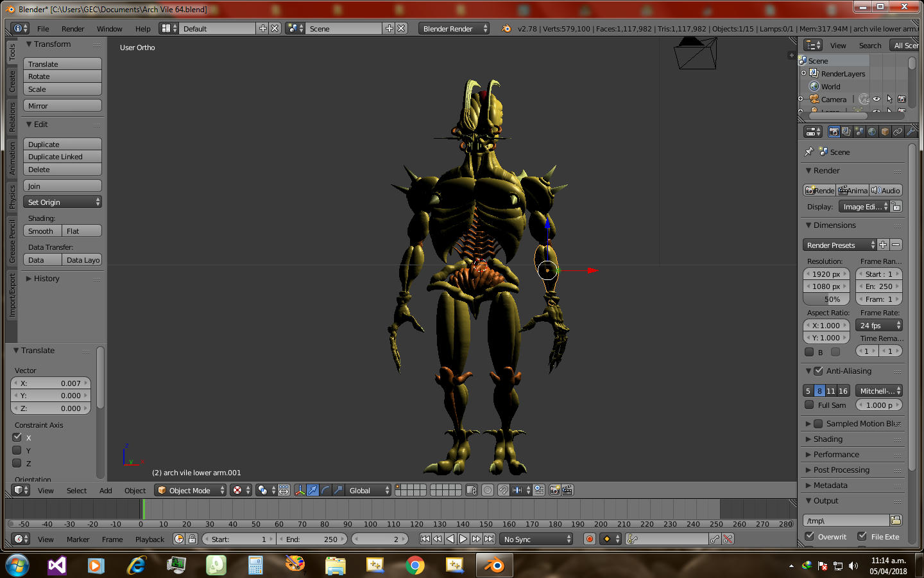Open the Info editor type selector
The image size is (924, 578).
click(21, 28)
